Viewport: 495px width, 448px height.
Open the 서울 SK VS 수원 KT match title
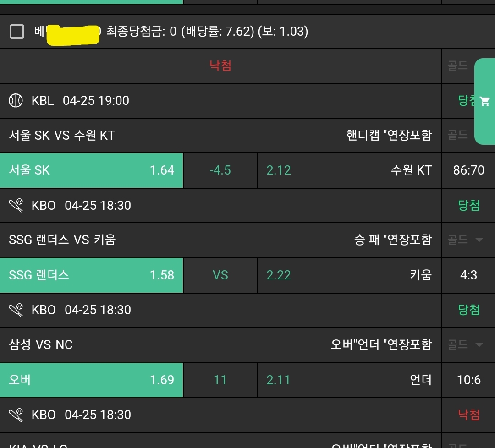tap(62, 136)
